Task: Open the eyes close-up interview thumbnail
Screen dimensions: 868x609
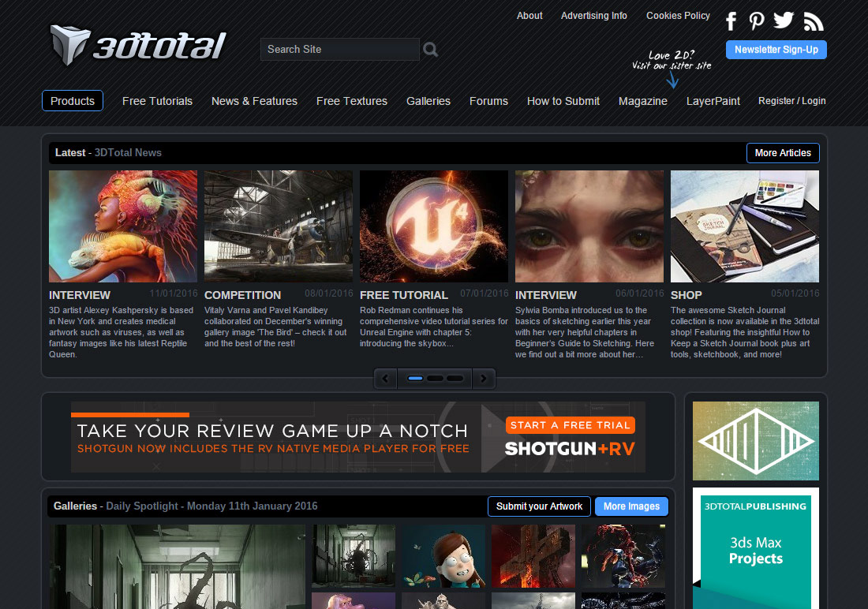Action: tap(589, 226)
